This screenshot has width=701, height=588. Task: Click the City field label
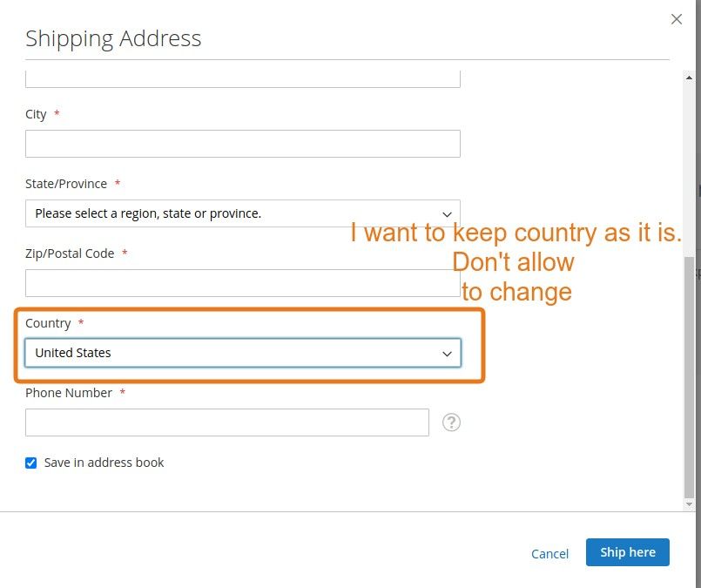pyautogui.click(x=36, y=114)
